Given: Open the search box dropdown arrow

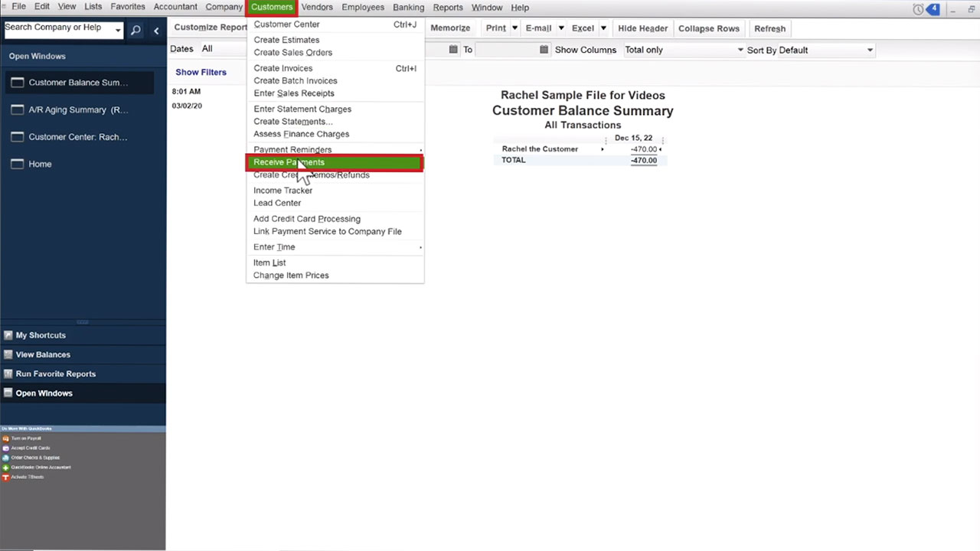Looking at the screenshot, I should 118,31.
